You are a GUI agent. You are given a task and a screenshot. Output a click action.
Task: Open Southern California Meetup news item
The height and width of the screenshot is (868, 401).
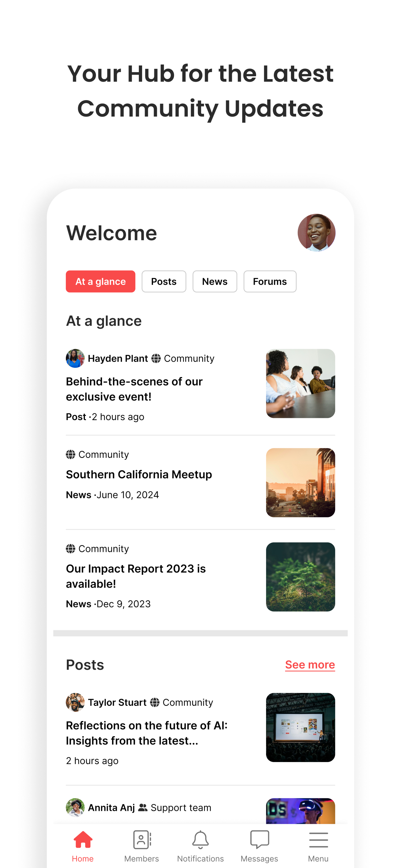(139, 474)
